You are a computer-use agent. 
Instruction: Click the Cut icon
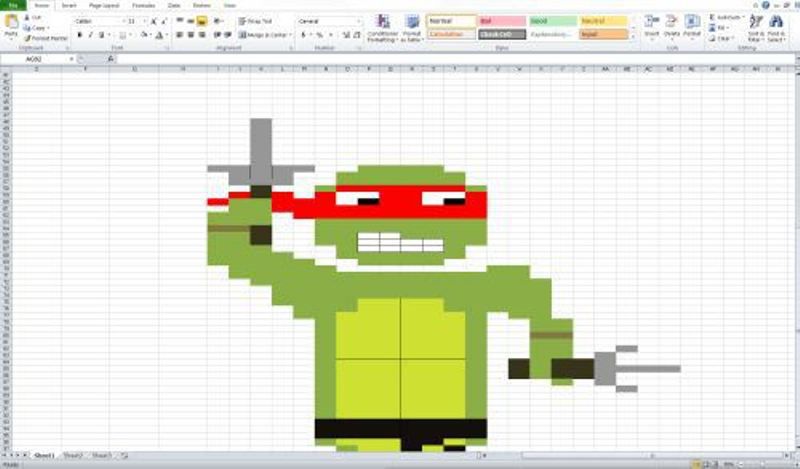coord(28,17)
